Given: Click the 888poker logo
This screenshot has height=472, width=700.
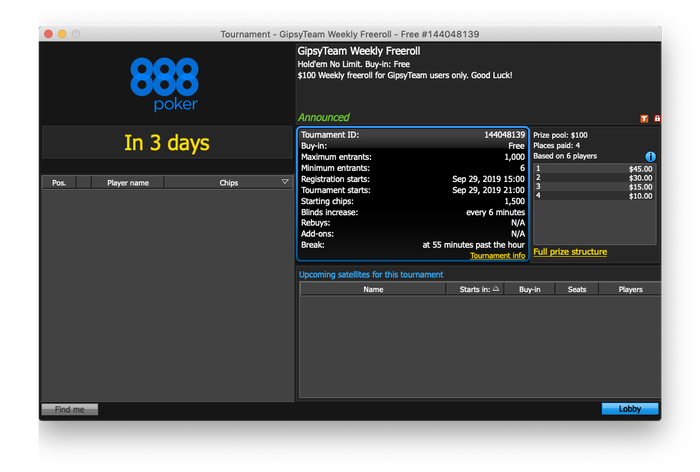Looking at the screenshot, I should pos(164,84).
